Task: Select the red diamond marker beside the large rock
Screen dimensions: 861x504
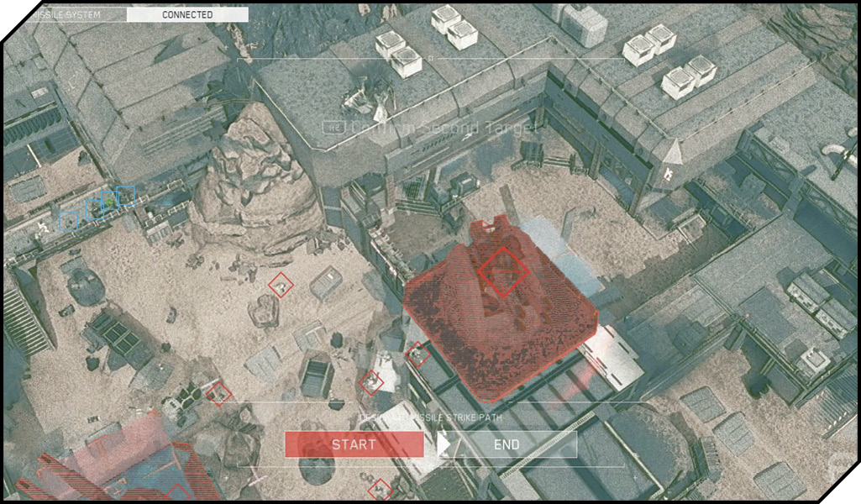Action: (x=281, y=286)
